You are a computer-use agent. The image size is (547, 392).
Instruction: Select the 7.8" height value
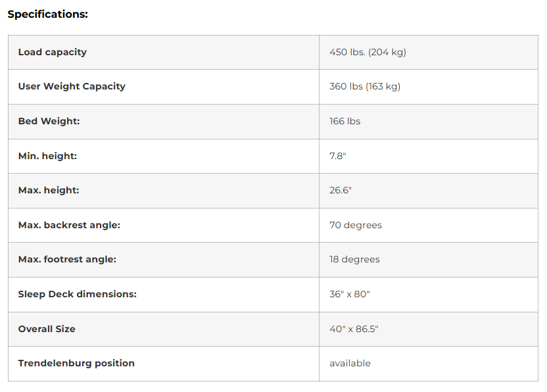click(338, 156)
